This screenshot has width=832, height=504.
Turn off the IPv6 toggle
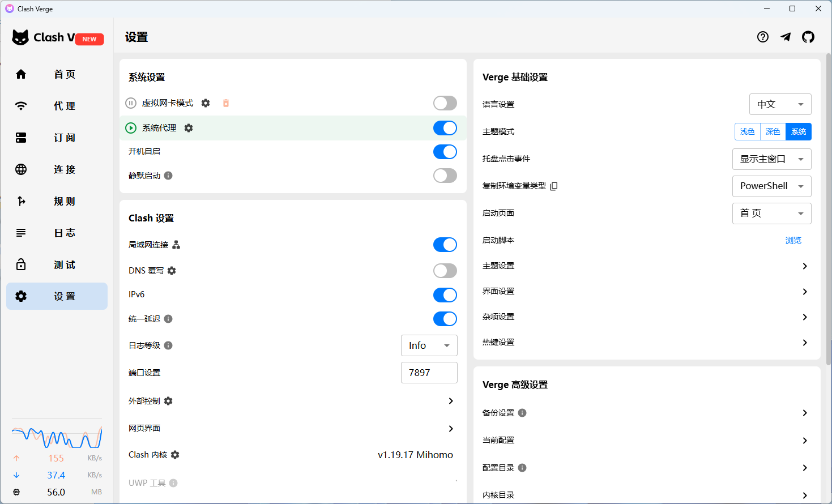coord(445,295)
